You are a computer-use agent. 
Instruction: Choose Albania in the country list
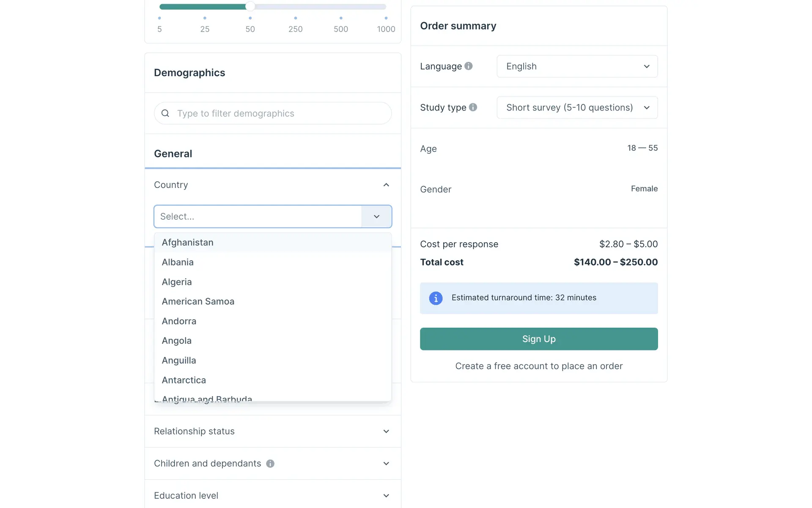[178, 262]
